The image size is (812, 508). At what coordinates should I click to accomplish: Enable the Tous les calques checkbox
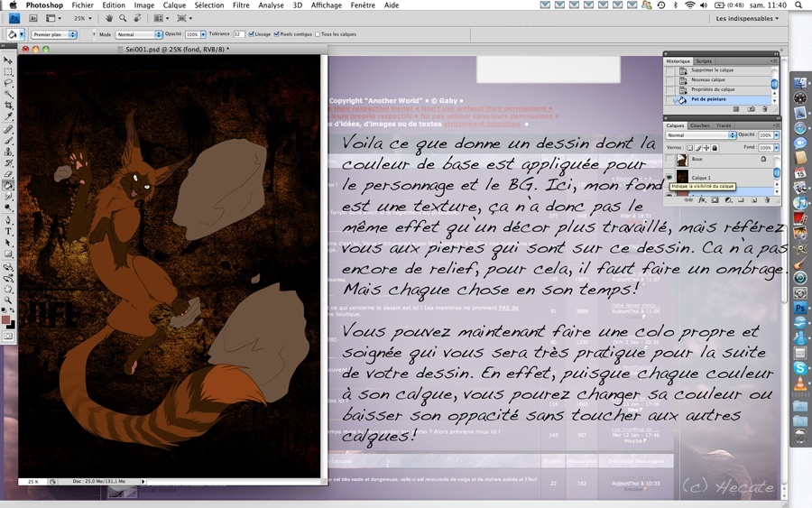click(318, 34)
